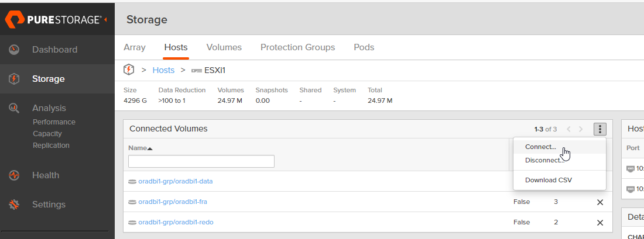Click ESXi1 breadcrumb text
Viewport: 644px width, 239px height.
(215, 70)
